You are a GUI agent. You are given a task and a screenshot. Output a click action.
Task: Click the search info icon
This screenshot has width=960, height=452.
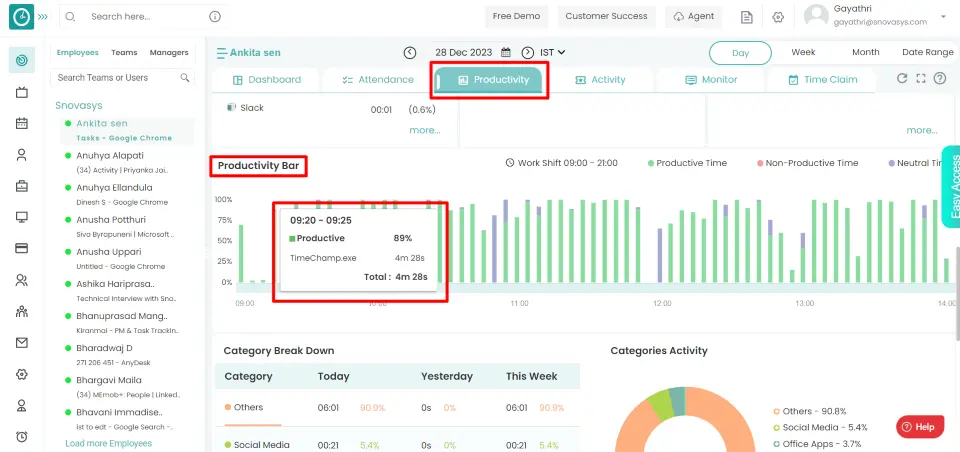tap(215, 17)
